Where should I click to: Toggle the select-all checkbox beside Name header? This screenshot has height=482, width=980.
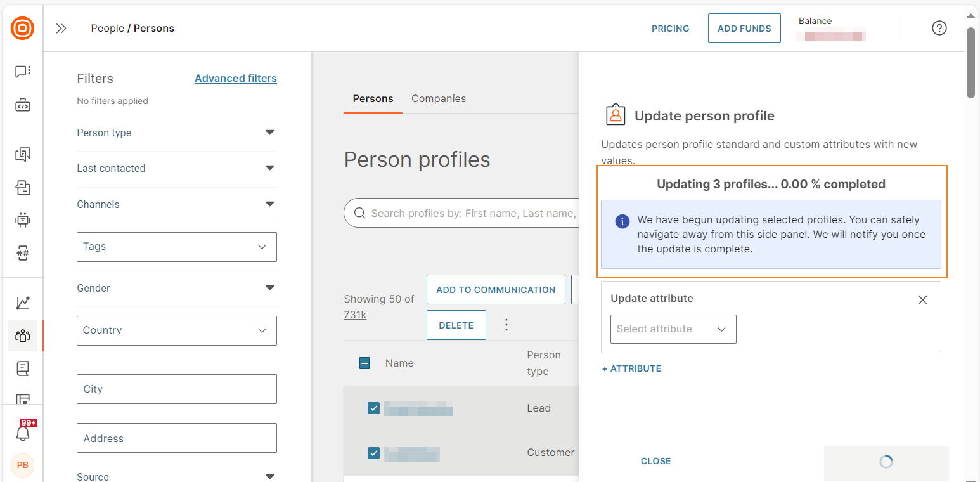tap(364, 363)
